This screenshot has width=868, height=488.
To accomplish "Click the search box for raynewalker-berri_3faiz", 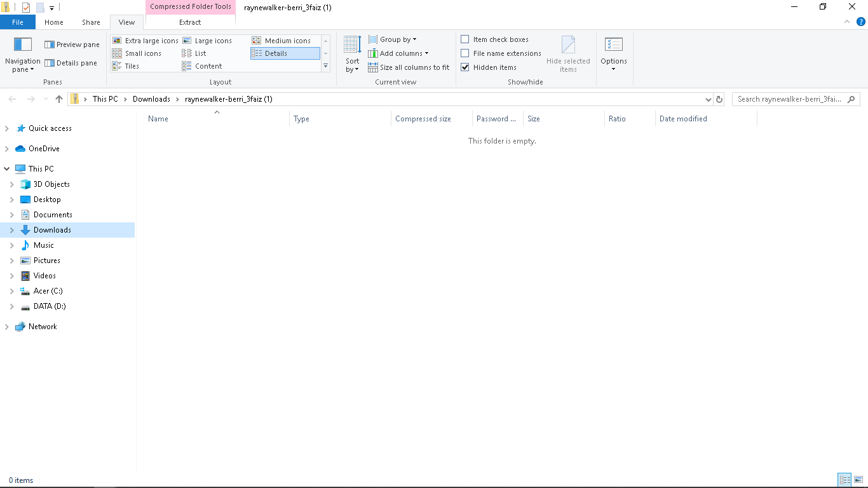I will (796, 99).
